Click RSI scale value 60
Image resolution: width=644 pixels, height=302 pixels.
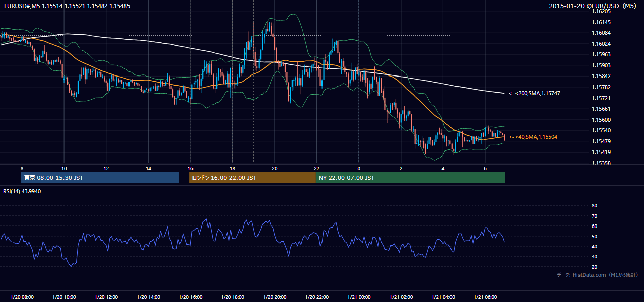[x=594, y=226]
